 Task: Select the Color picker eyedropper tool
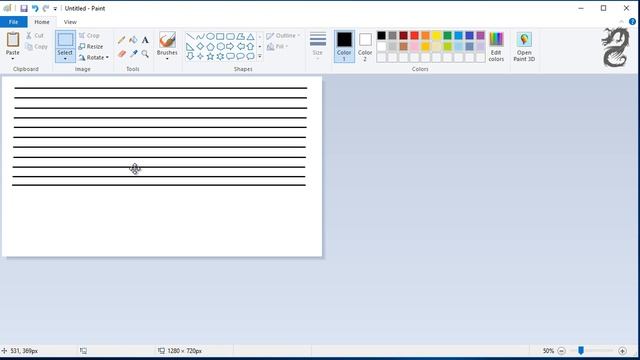pyautogui.click(x=133, y=53)
